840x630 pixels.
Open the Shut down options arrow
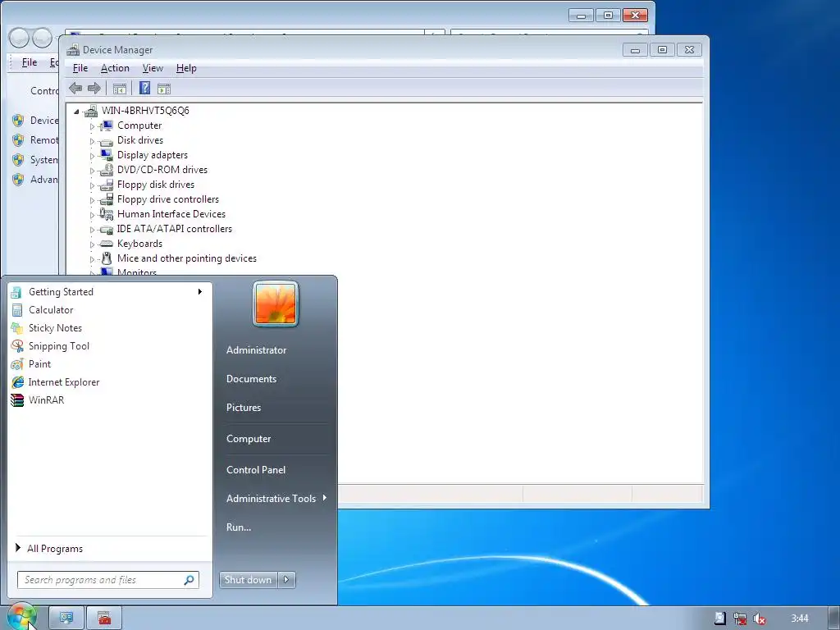tap(286, 580)
